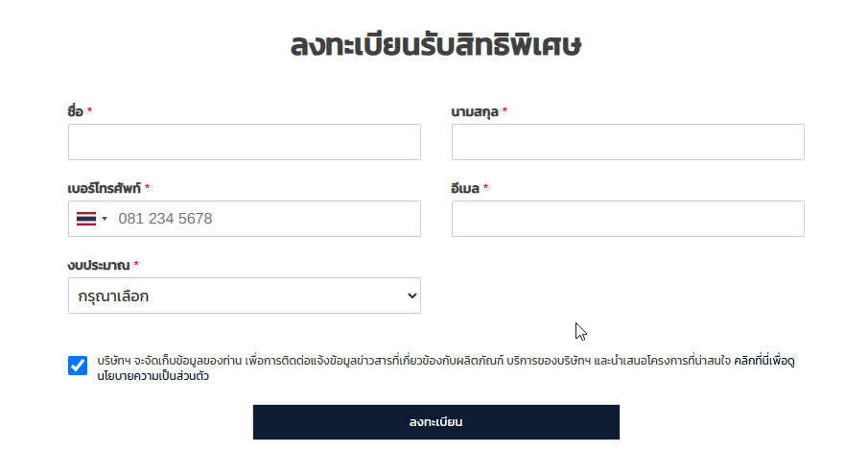Focus the ชื่อ first name input

pos(245,142)
